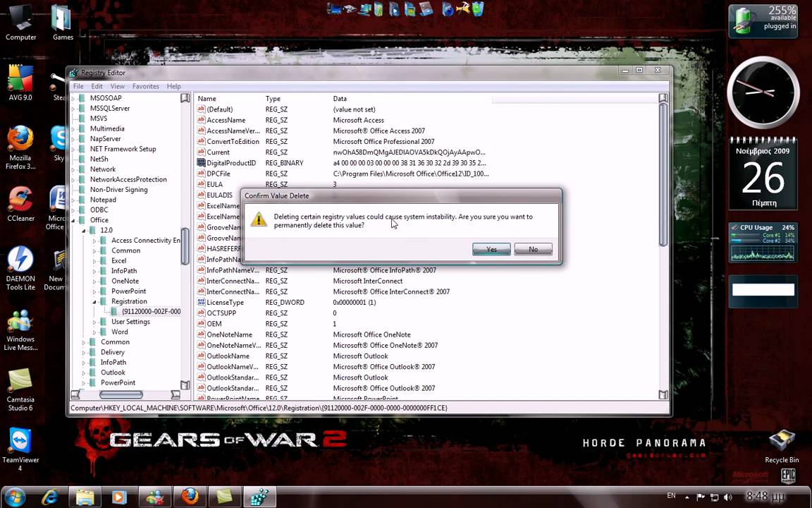Click the Windows Start orb

point(15,497)
